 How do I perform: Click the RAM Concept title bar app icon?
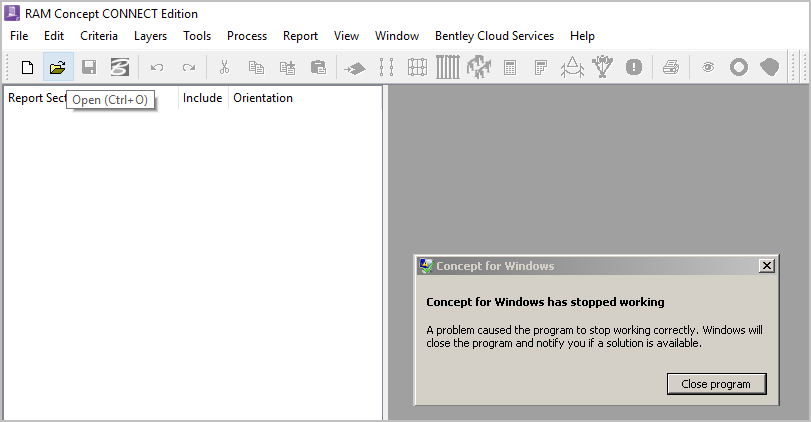tap(12, 13)
